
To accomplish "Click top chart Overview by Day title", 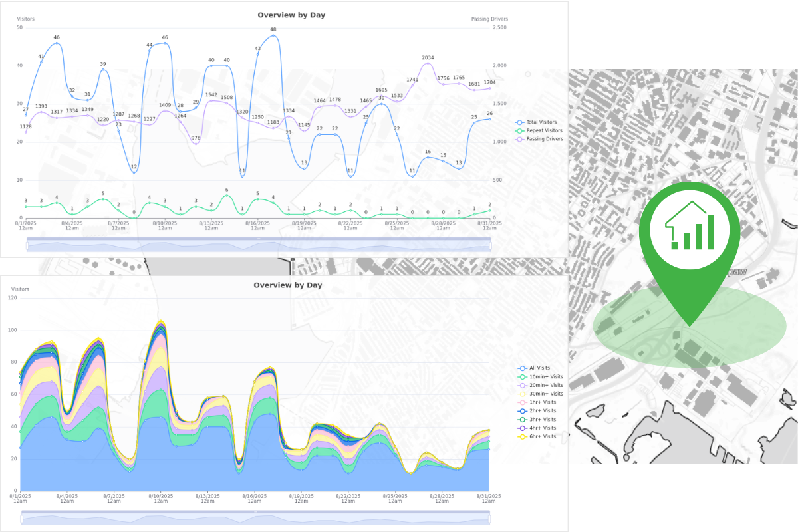I will [291, 15].
